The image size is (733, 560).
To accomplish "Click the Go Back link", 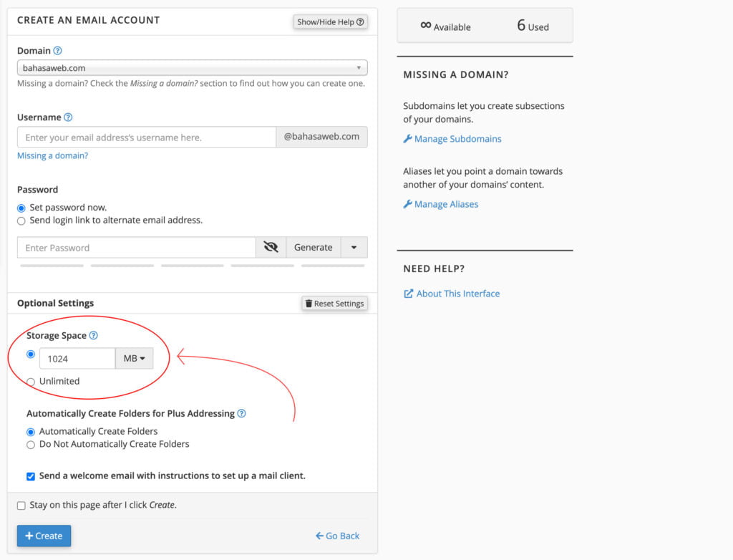I will click(338, 536).
